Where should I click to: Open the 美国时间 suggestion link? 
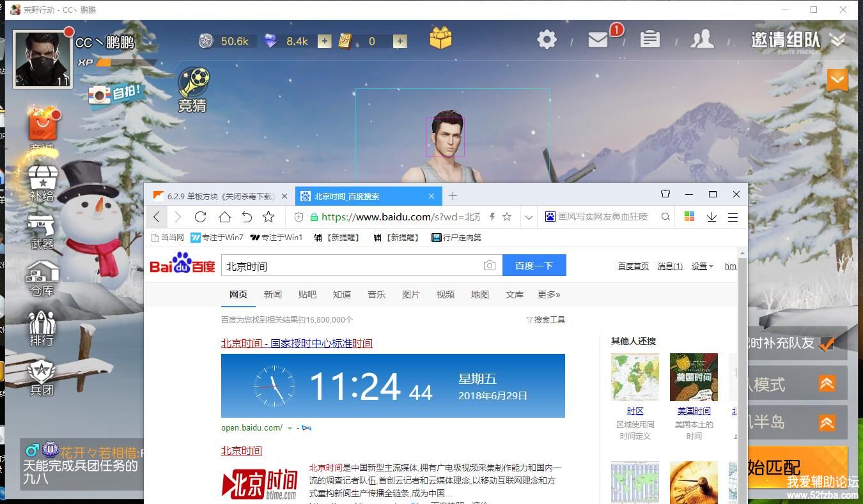click(x=694, y=411)
